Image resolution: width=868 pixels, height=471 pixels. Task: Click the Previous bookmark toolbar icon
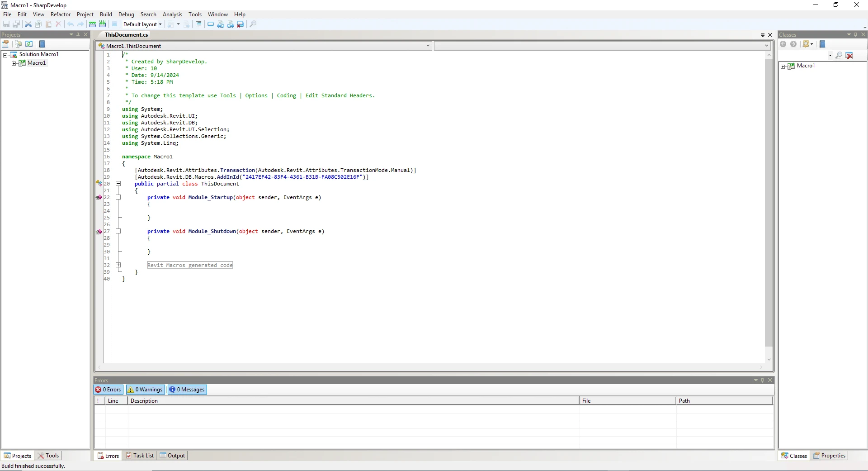(x=221, y=24)
